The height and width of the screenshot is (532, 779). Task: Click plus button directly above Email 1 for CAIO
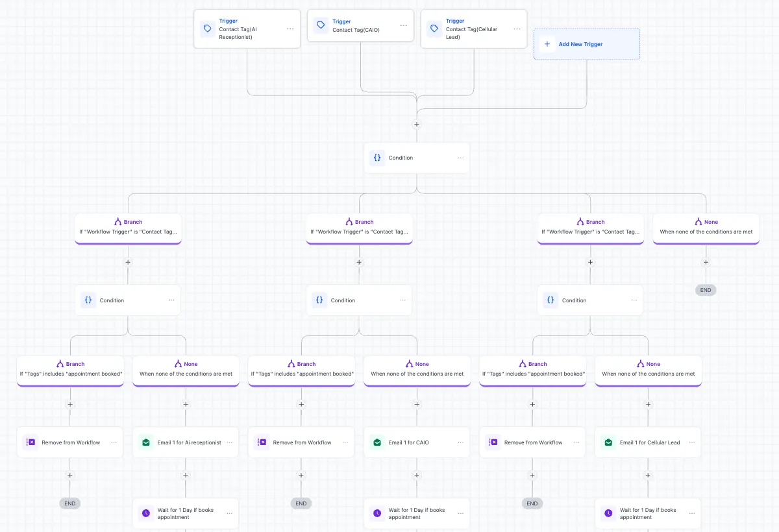click(417, 404)
